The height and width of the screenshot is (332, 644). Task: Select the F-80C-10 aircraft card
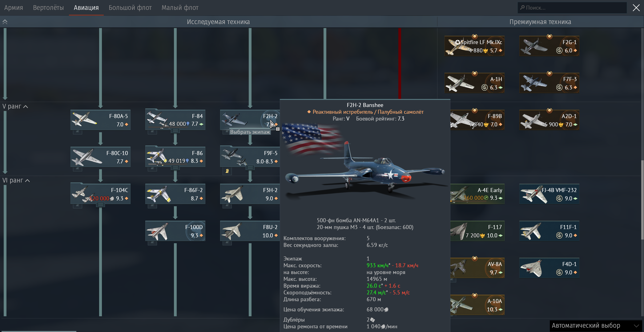(100, 157)
